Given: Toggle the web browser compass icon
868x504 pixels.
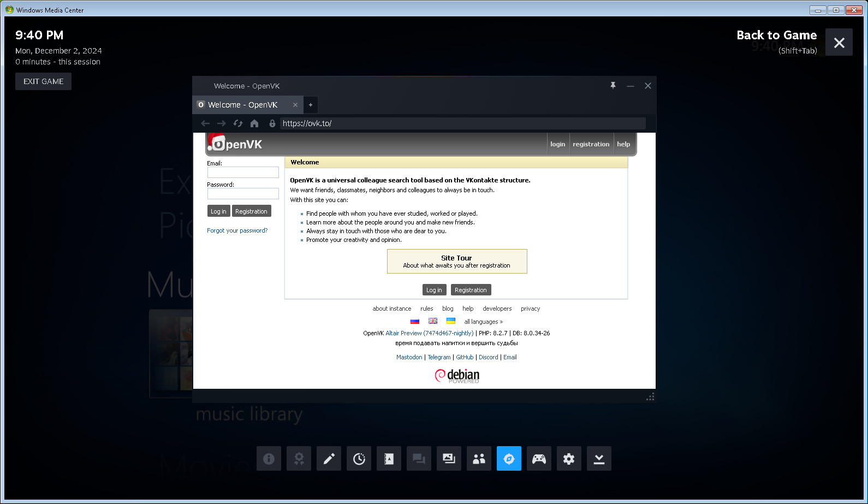Looking at the screenshot, I should (509, 459).
